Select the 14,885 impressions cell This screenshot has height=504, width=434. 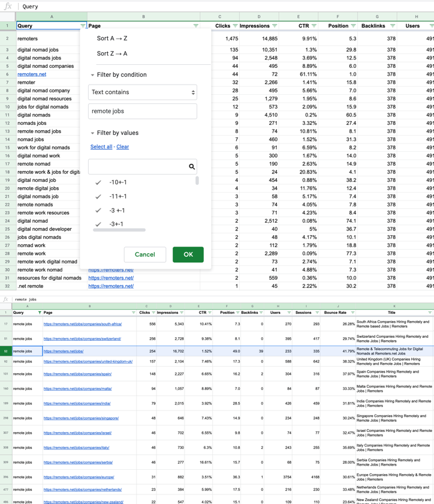click(259, 38)
